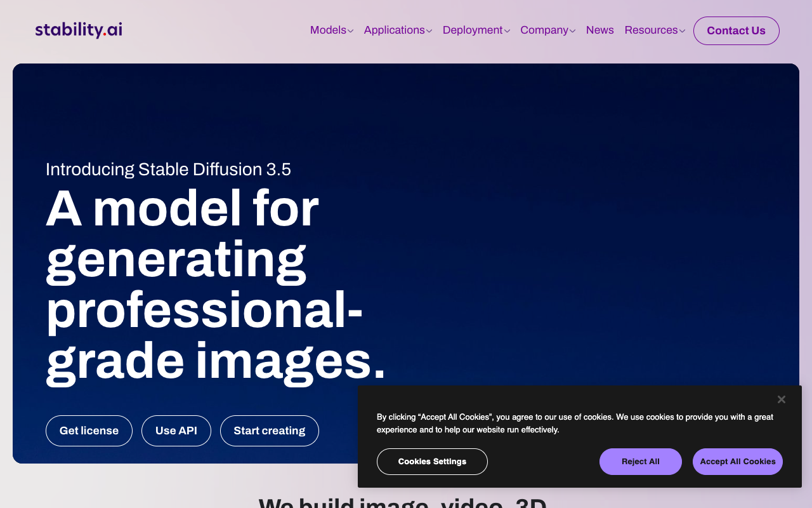The height and width of the screenshot is (508, 812).
Task: Click the cookie notice paragraph text
Action: 575,424
